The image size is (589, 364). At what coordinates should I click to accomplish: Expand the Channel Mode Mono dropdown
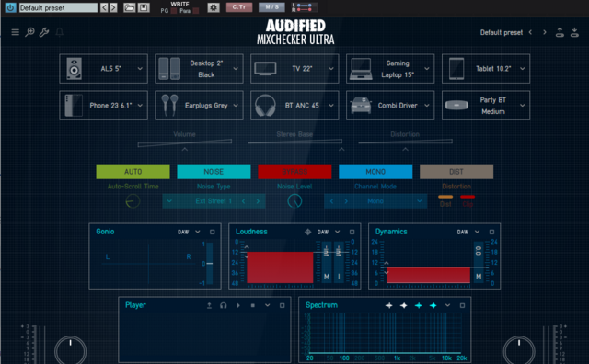point(419,201)
